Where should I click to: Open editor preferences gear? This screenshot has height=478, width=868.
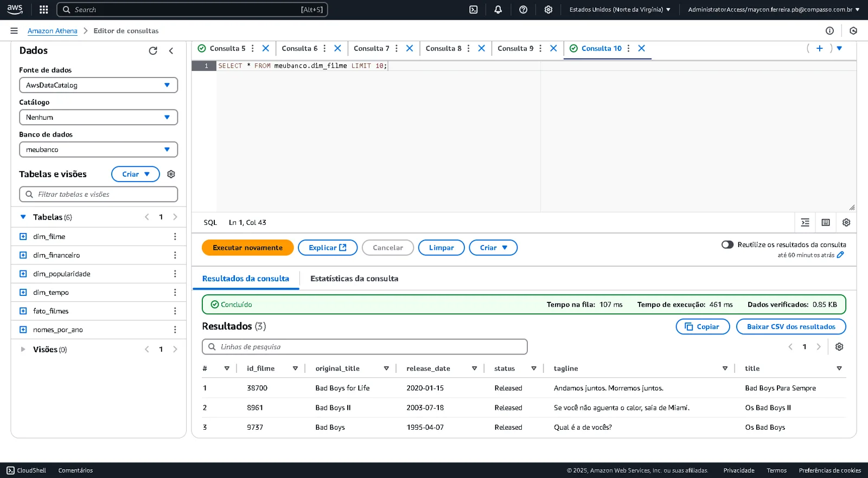point(846,223)
